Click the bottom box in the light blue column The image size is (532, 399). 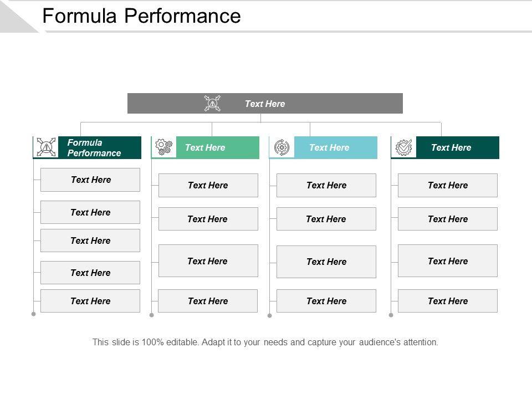(326, 301)
